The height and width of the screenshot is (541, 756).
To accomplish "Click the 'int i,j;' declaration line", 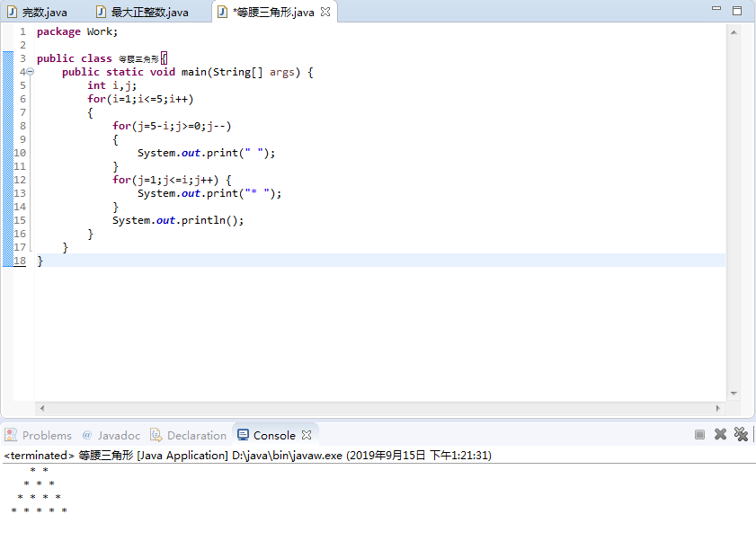I will 111,86.
